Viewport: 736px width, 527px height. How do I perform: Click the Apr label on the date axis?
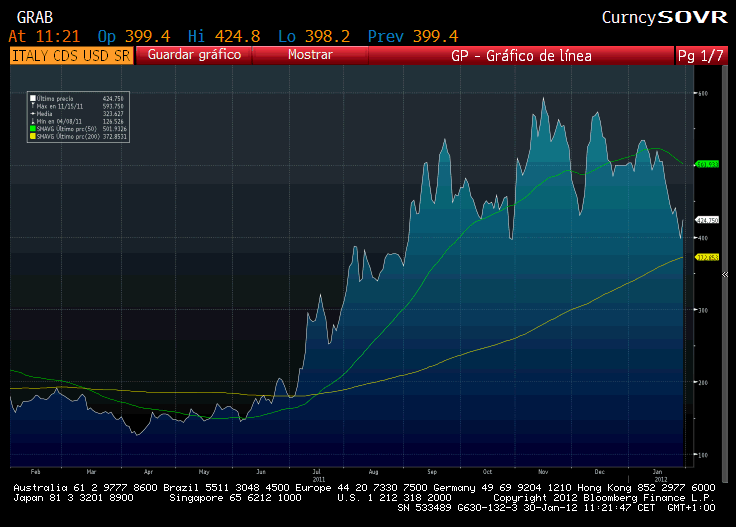[x=148, y=472]
